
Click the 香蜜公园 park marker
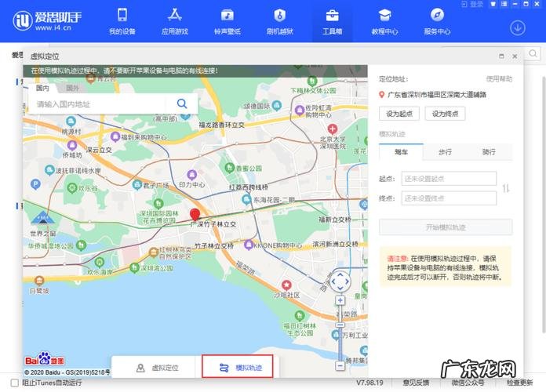pos(229,168)
